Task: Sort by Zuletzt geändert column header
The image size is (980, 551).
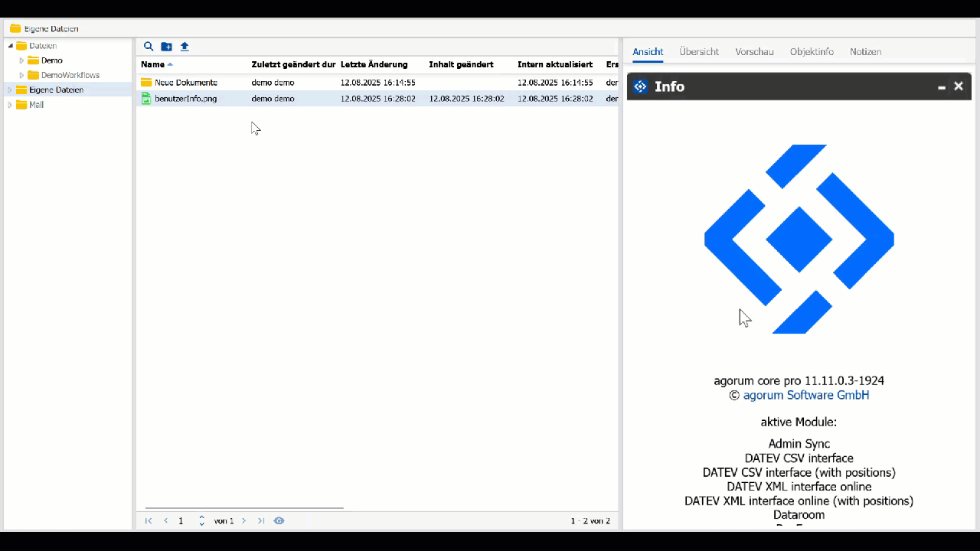Action: [x=293, y=65]
